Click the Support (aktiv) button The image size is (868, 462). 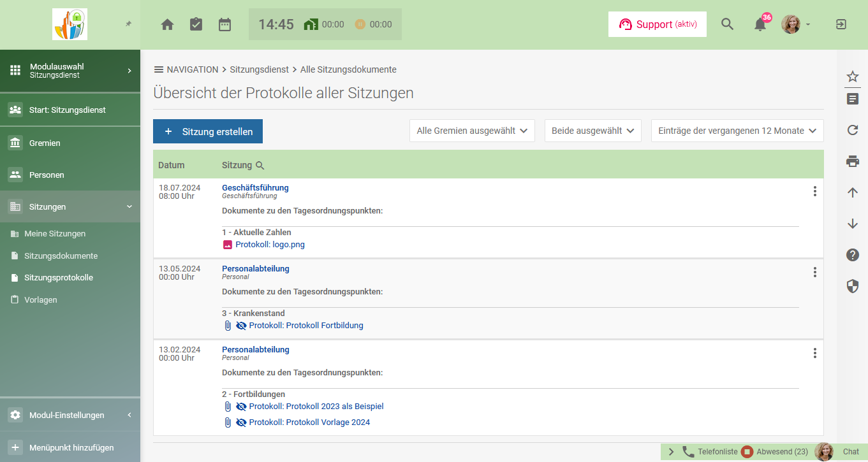(x=658, y=24)
